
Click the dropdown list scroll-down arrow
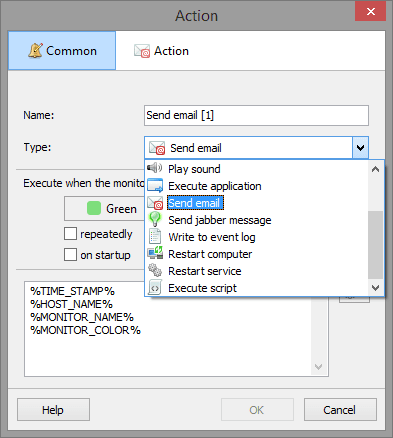click(376, 287)
